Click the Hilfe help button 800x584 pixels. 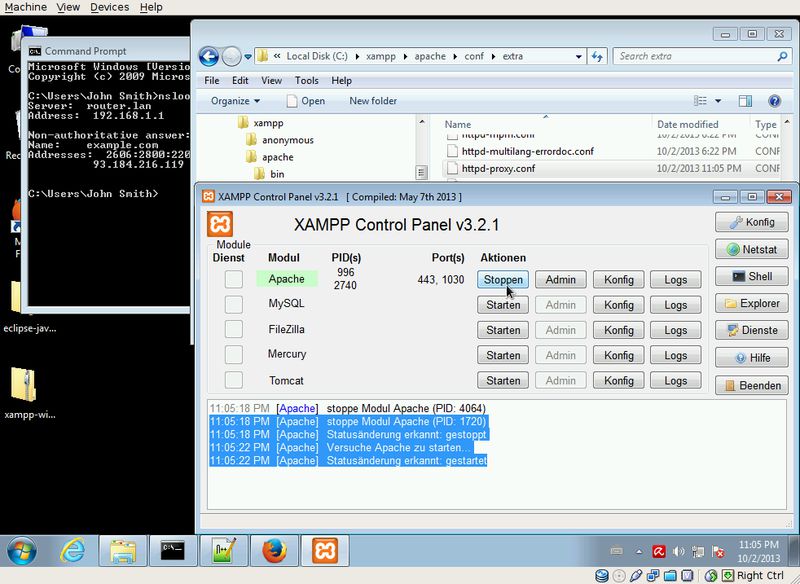(x=752, y=357)
